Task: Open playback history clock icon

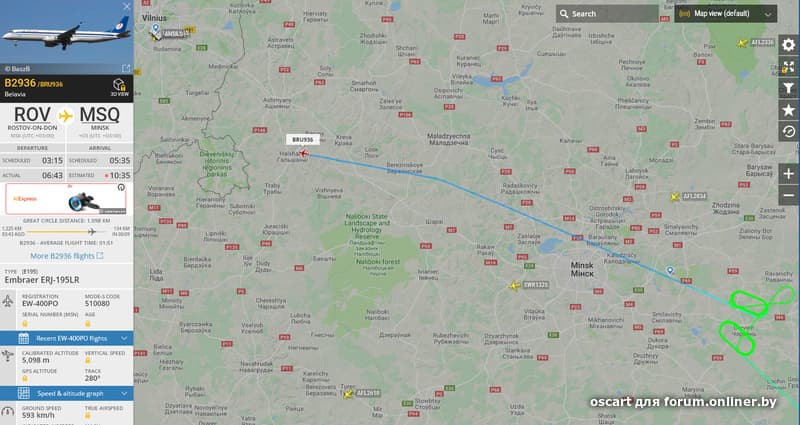Action: (788, 132)
